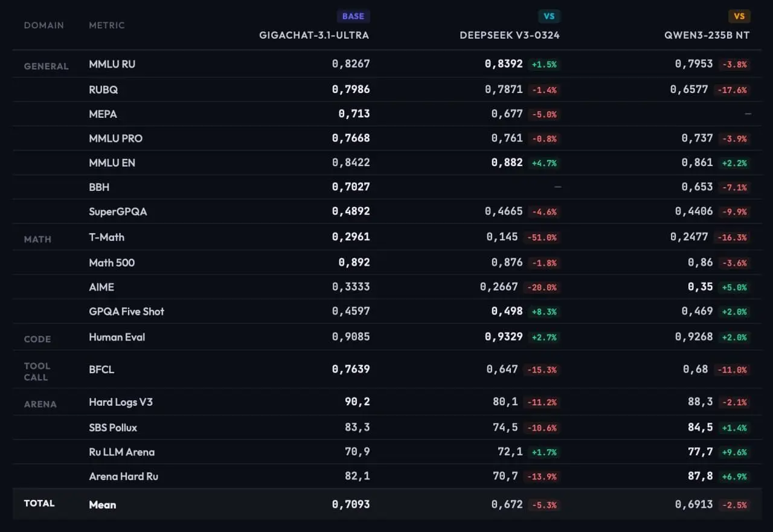Click the MMLU RU metric name

pyautogui.click(x=112, y=64)
